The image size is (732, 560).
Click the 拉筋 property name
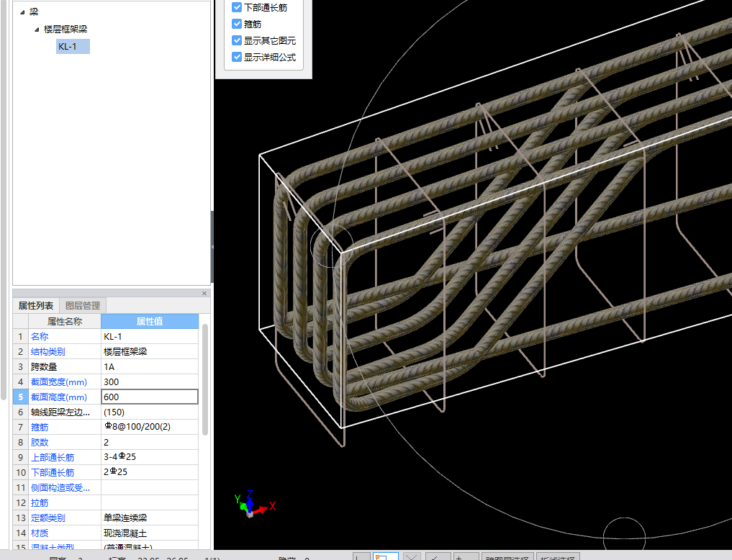point(40,502)
